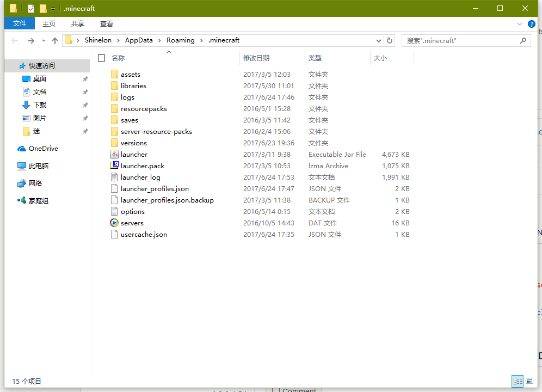542x392 pixels.
Task: Select the launcher Java jar icon
Action: pos(114,154)
